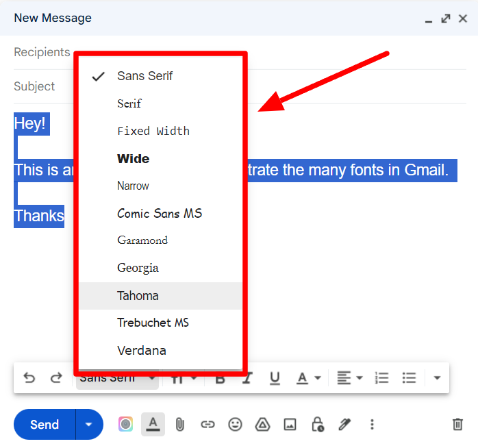Choose the Narrow font
Screen dimensions: 478x448
[x=160, y=186]
